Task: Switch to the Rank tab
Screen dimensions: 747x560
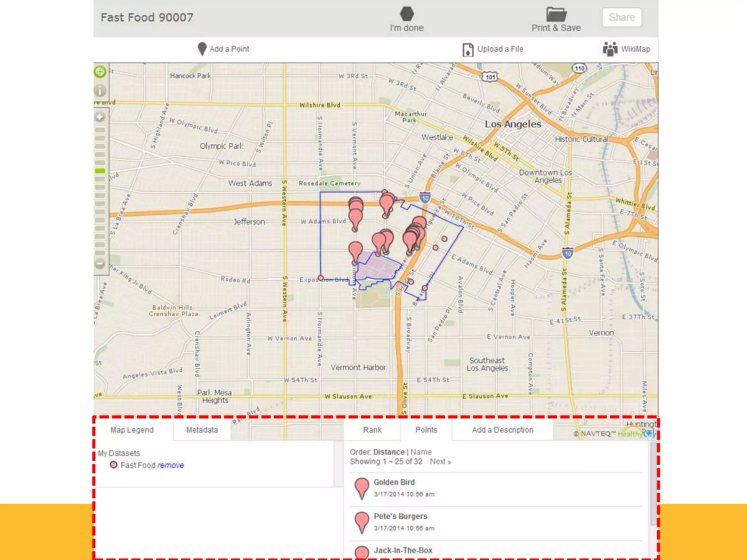Action: pos(372,430)
